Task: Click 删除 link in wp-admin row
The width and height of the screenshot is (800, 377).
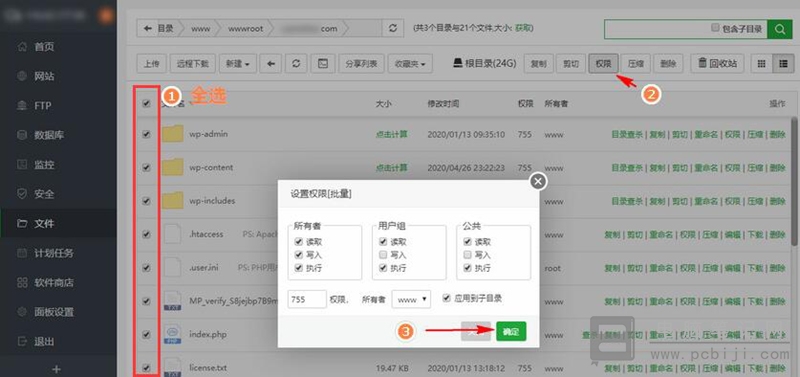Action: (778, 135)
